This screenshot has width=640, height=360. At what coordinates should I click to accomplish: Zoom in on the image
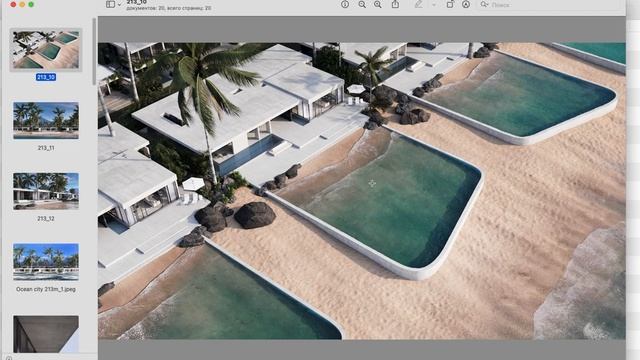(378, 4)
